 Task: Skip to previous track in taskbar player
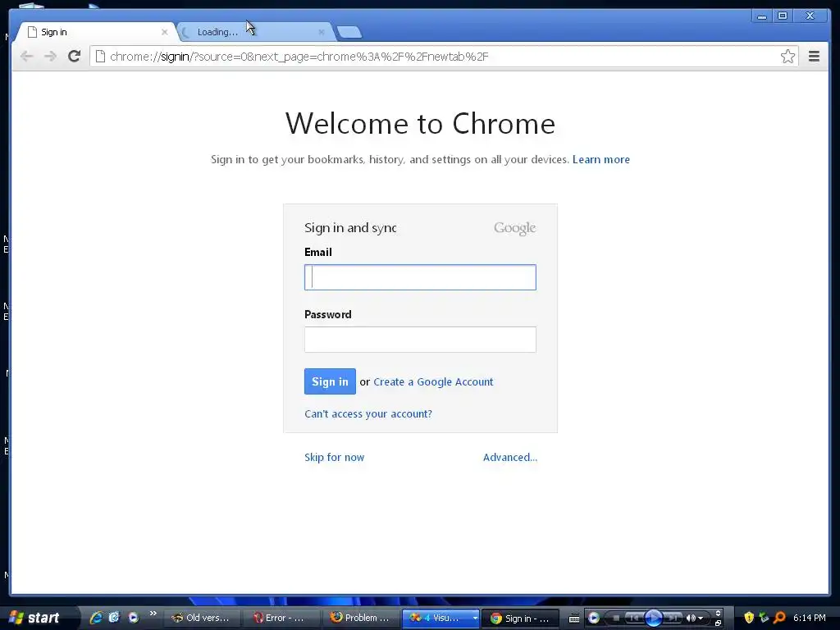[x=634, y=618]
